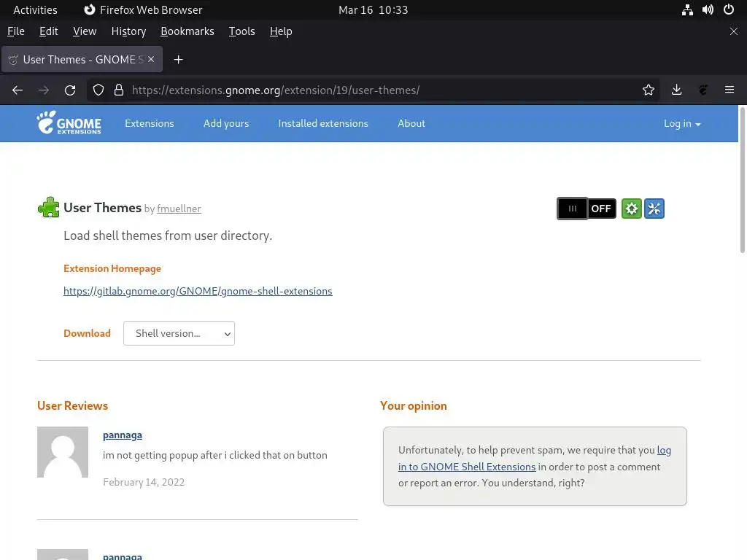Open the Firefox downloads panel
This screenshot has width=747, height=560.
point(676,90)
